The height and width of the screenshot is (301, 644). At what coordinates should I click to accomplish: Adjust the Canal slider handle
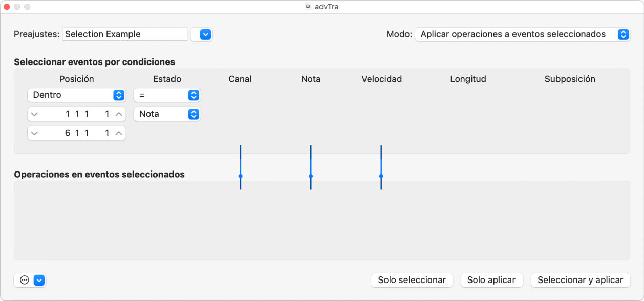coord(240,177)
